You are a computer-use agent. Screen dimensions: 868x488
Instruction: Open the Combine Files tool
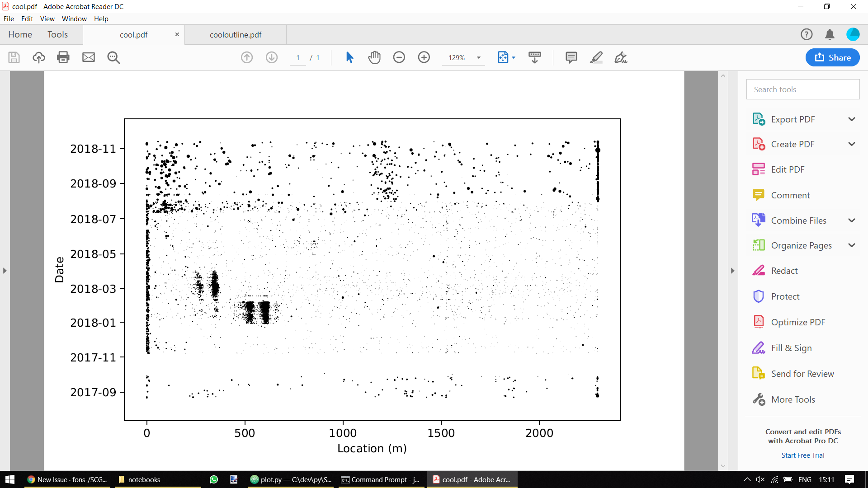[798, 220]
